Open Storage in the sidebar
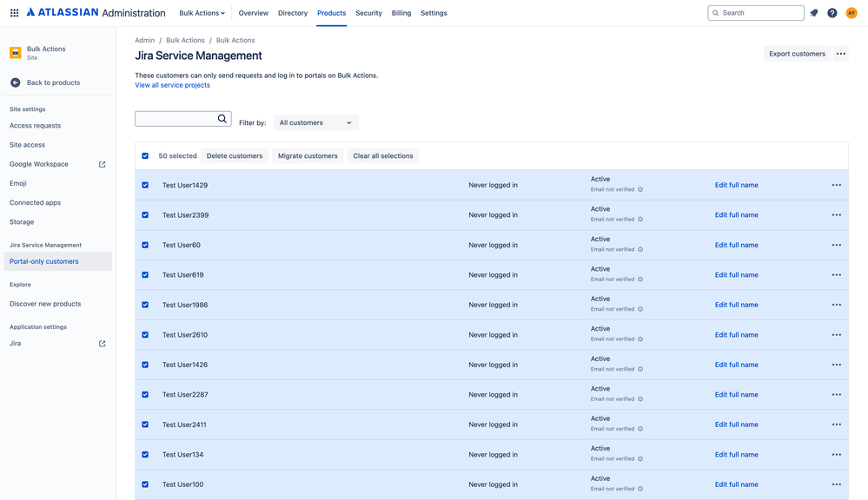868x500 pixels. tap(22, 222)
